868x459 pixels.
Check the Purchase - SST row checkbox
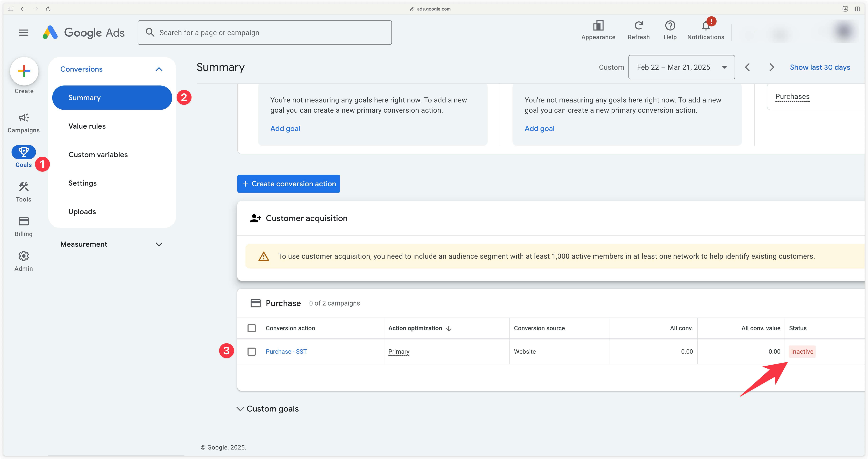pyautogui.click(x=251, y=351)
